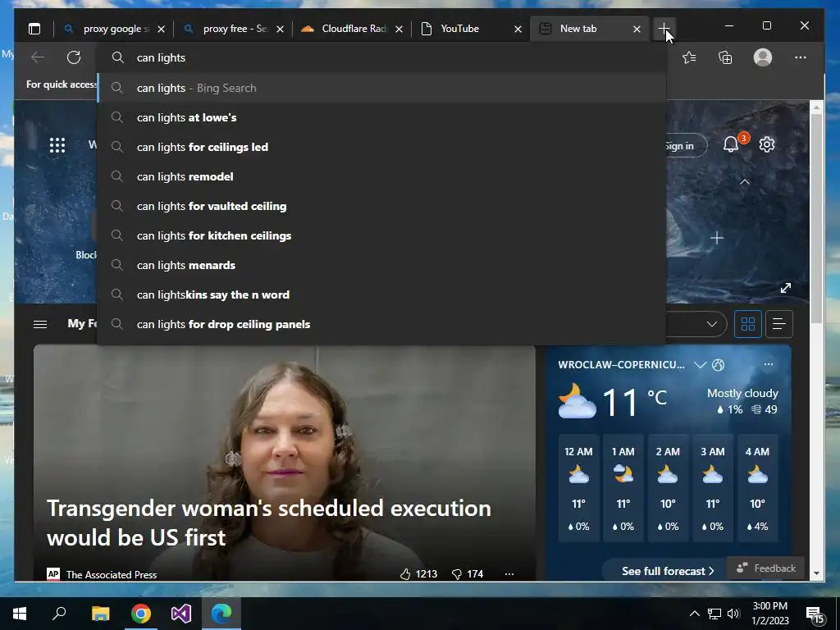This screenshot has height=630, width=840.
Task: Select suggestion can lights at lowe's
Action: point(381,117)
